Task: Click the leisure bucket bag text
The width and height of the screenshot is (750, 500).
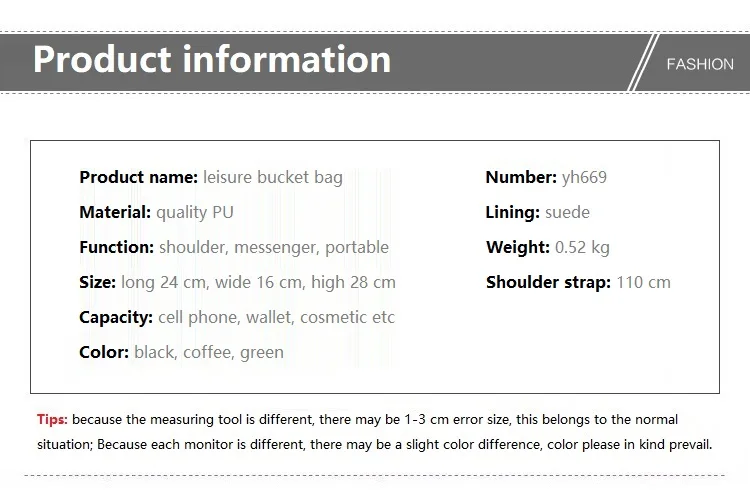Action: (273, 177)
